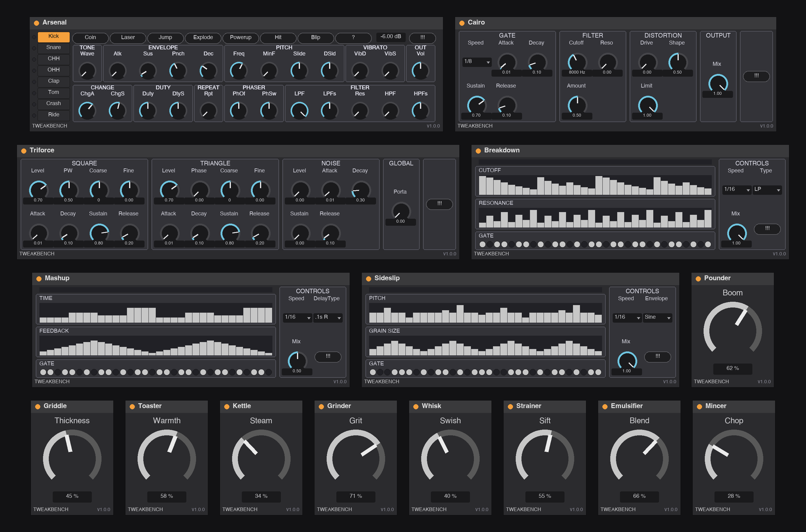Click the Coin preset button
This screenshot has width=806, height=532.
click(x=90, y=38)
